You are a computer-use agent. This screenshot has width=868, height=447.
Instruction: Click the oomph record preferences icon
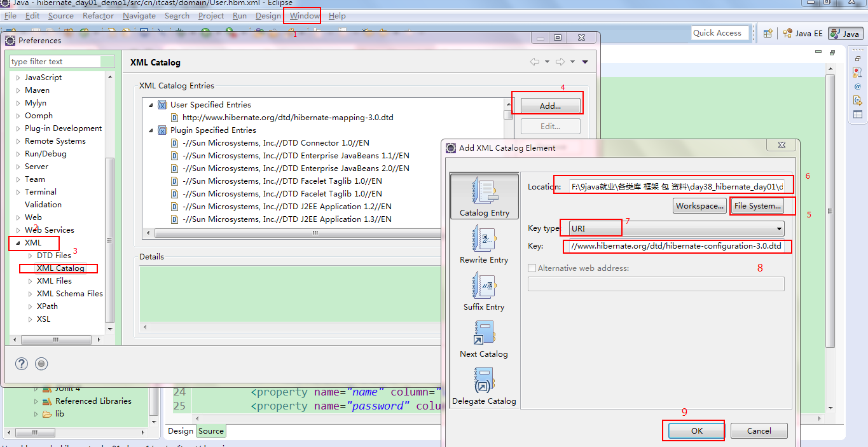coord(41,364)
